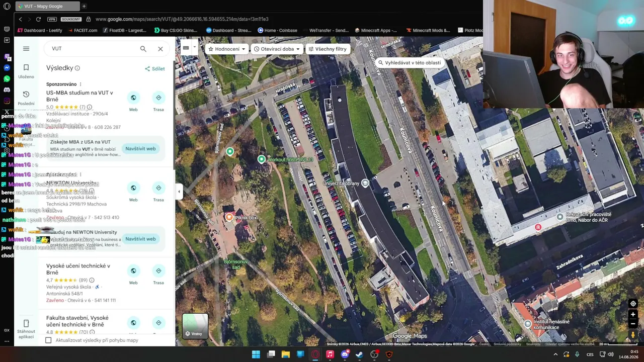Zoom out on the map
Image resolution: width=644 pixels, height=362 pixels.
click(633, 324)
